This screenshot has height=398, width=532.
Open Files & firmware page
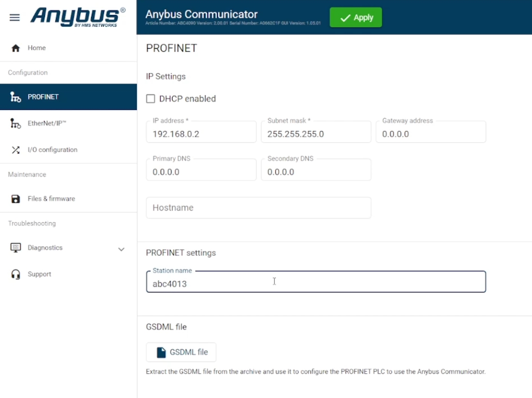pos(68,199)
